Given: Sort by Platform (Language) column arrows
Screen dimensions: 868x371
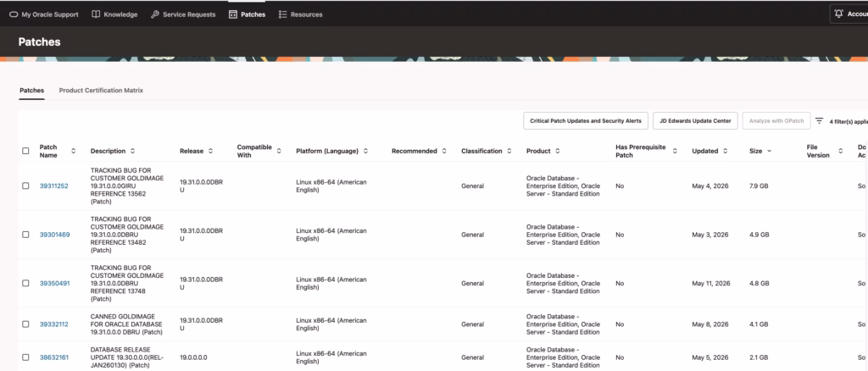Looking at the screenshot, I should [365, 151].
